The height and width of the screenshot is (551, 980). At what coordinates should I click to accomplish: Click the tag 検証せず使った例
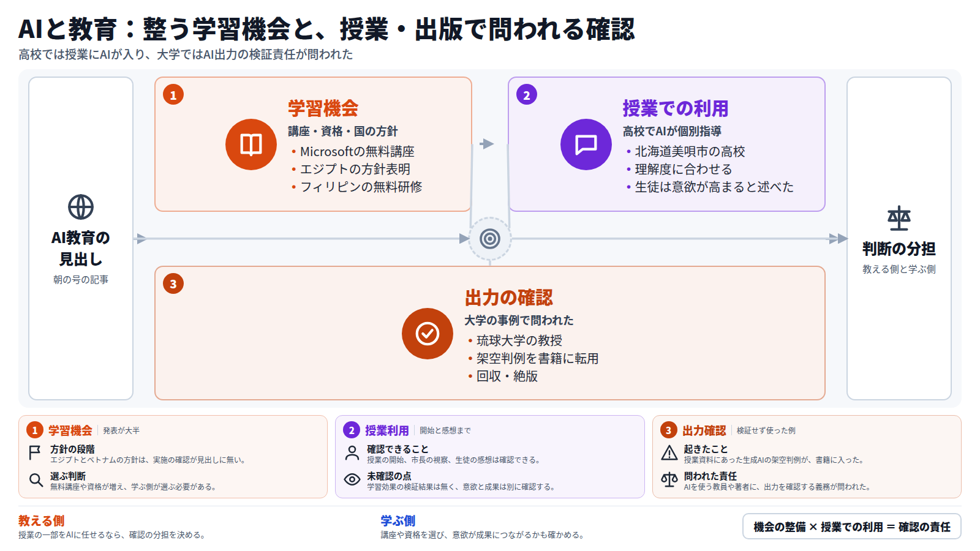point(766,430)
